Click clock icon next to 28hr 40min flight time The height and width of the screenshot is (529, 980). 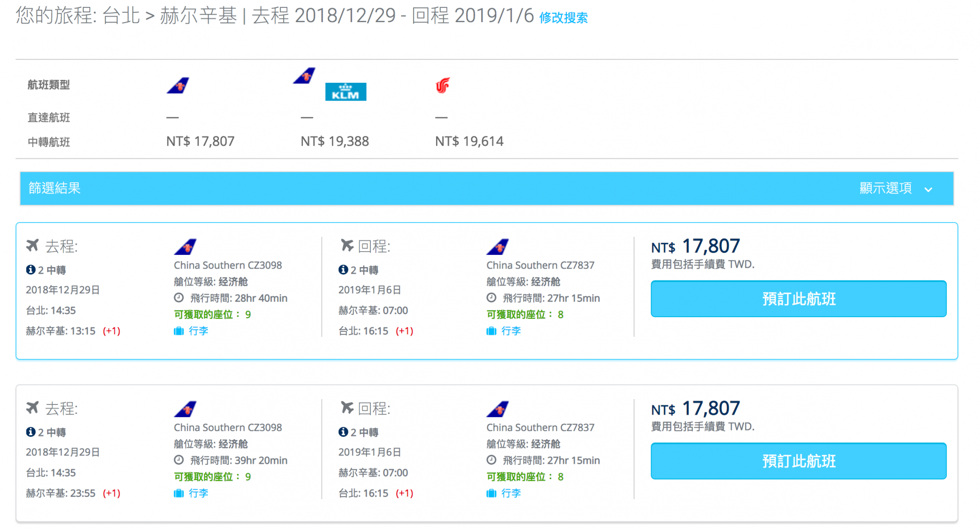179,298
